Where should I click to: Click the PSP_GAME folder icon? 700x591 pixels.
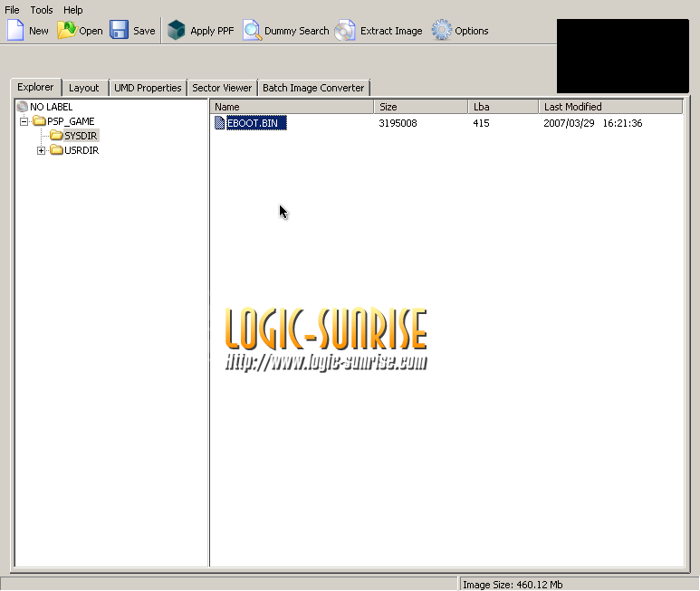39,121
